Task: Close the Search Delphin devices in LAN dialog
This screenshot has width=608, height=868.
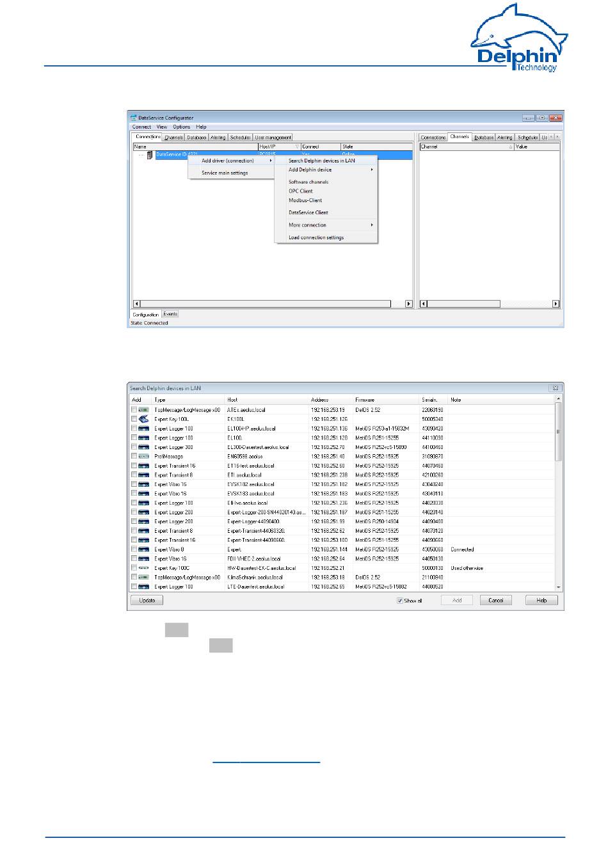Action: pyautogui.click(x=556, y=388)
